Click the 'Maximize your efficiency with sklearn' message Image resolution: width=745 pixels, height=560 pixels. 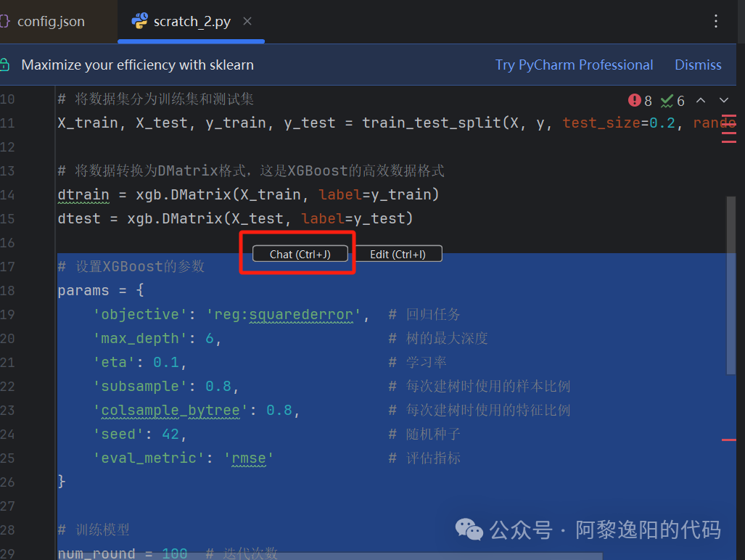pyautogui.click(x=137, y=65)
